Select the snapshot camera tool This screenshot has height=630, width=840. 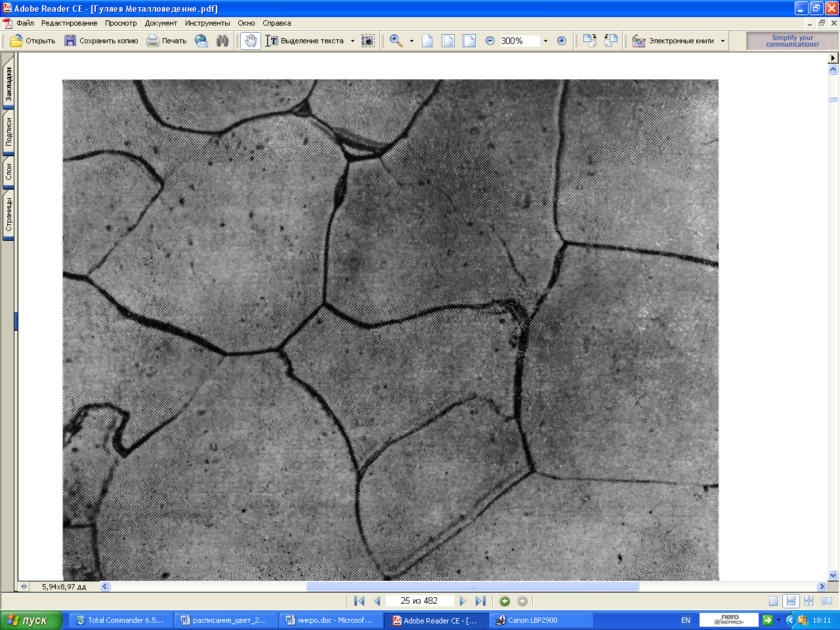click(x=368, y=41)
